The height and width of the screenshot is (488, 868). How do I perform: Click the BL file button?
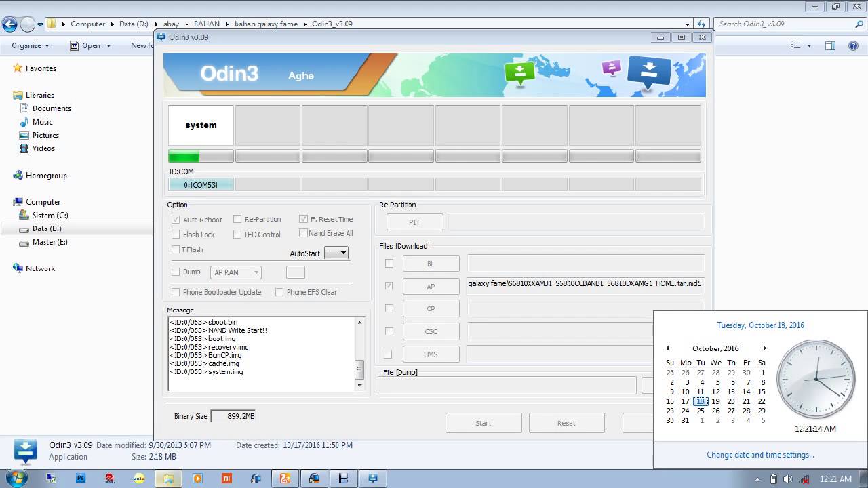(x=431, y=264)
